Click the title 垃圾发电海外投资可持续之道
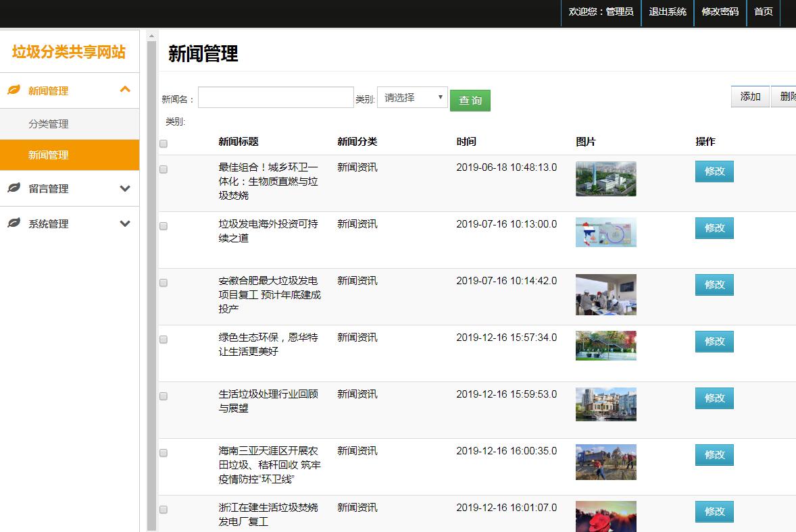796x532 pixels. coord(268,232)
